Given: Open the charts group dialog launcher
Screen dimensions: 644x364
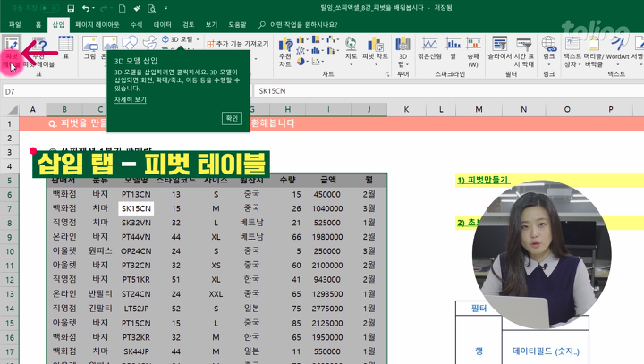Looking at the screenshot, I should coord(387,74).
